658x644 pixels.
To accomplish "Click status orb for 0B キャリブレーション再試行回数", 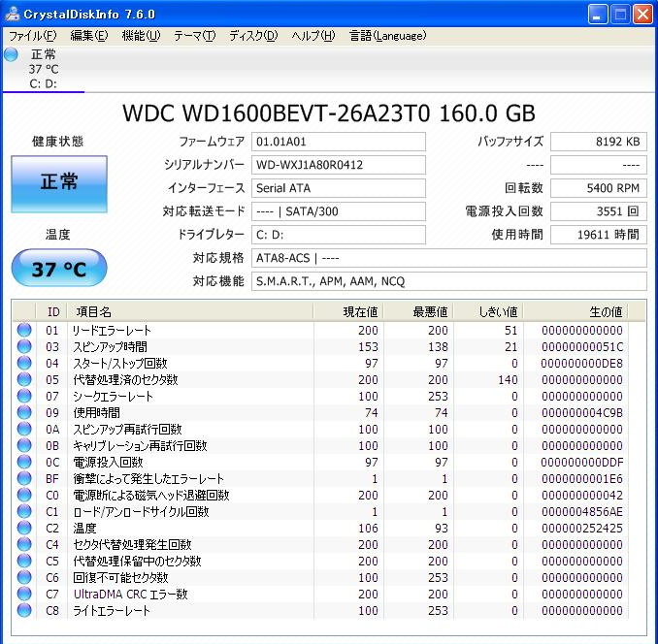I will coord(24,446).
